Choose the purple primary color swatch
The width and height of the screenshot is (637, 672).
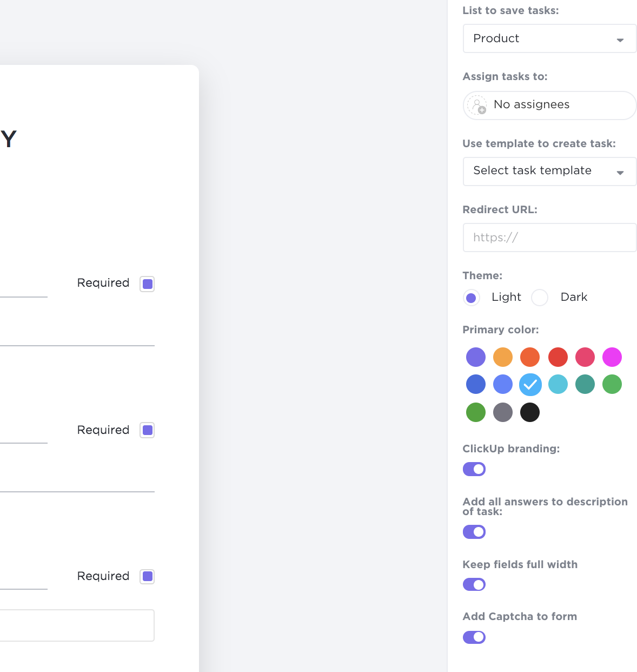[476, 357]
